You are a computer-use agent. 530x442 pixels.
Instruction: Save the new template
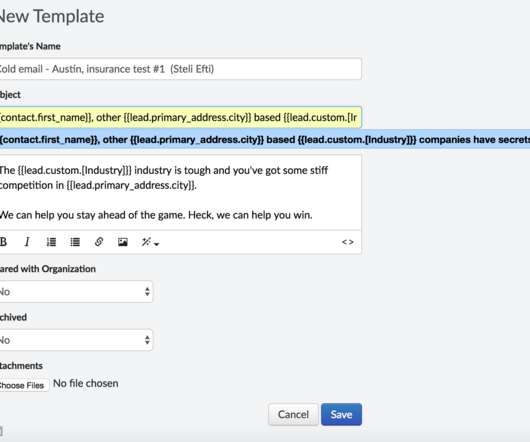341,414
